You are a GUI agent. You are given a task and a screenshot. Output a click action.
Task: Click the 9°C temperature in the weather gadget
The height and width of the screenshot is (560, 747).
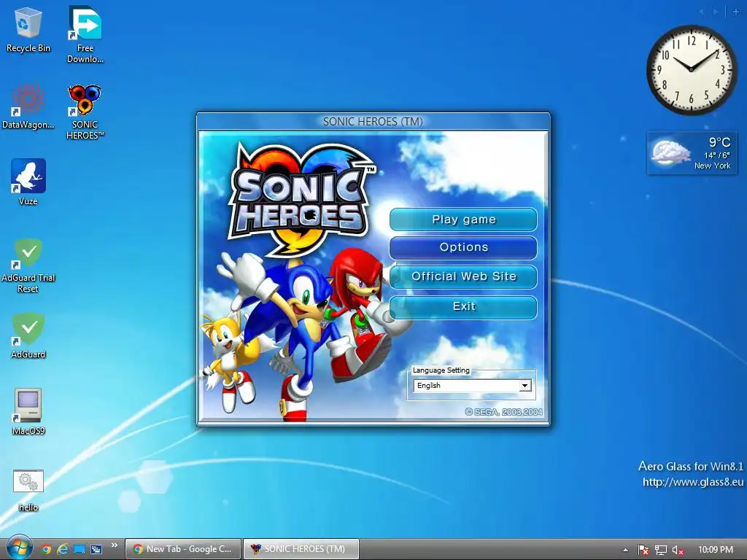point(719,142)
